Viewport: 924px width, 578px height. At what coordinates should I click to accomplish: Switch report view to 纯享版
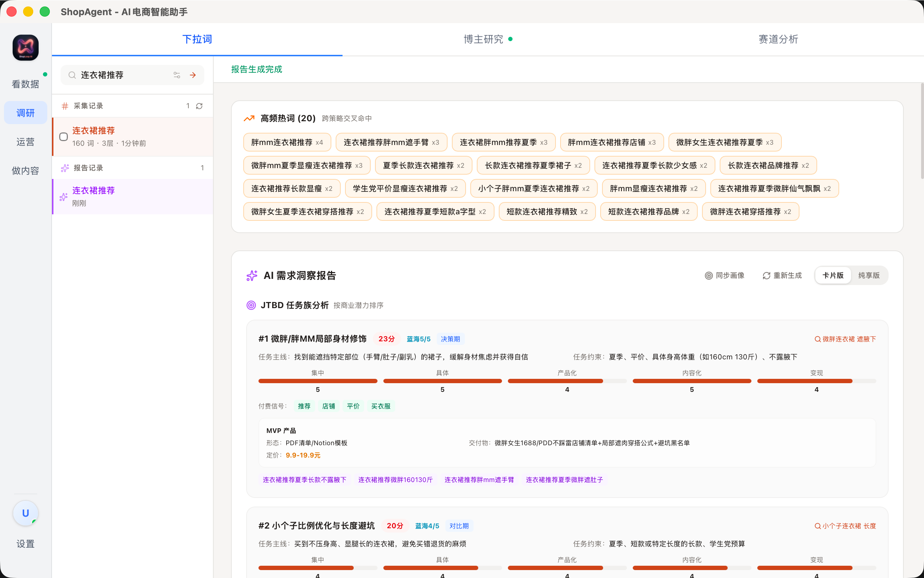click(869, 275)
